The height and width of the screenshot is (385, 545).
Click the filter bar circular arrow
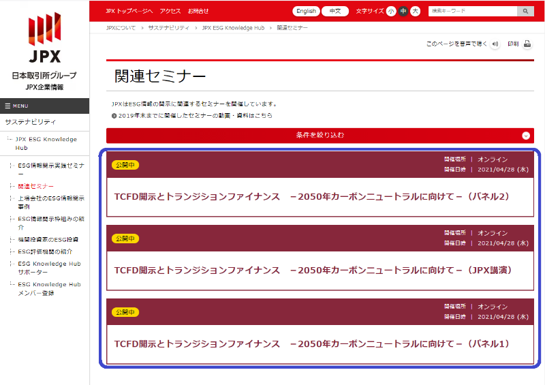click(x=526, y=136)
